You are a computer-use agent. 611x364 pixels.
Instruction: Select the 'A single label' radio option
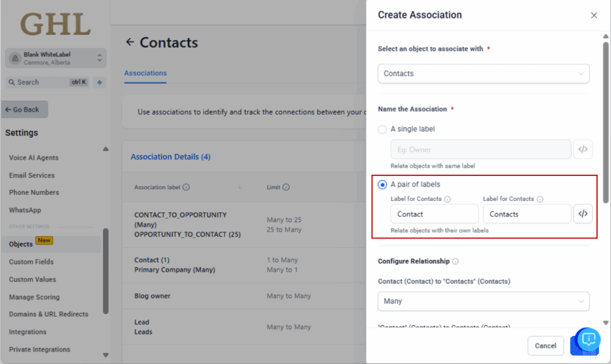[x=382, y=129]
